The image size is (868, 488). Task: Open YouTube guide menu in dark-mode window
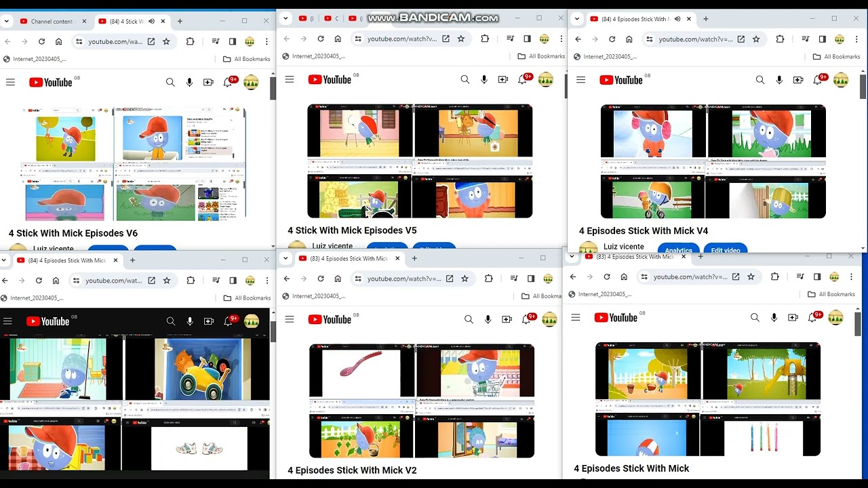[7, 321]
